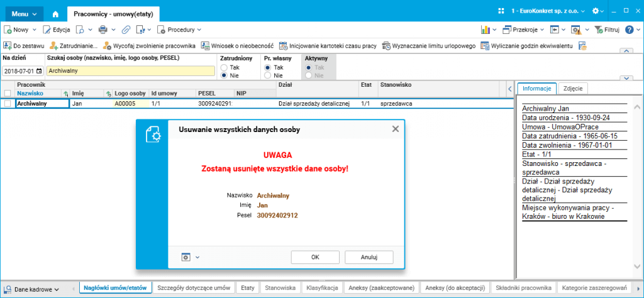Click Wycofaj zwolnienie pracownika icon
Image resolution: width=644 pixels, height=298 pixels.
pos(107,45)
